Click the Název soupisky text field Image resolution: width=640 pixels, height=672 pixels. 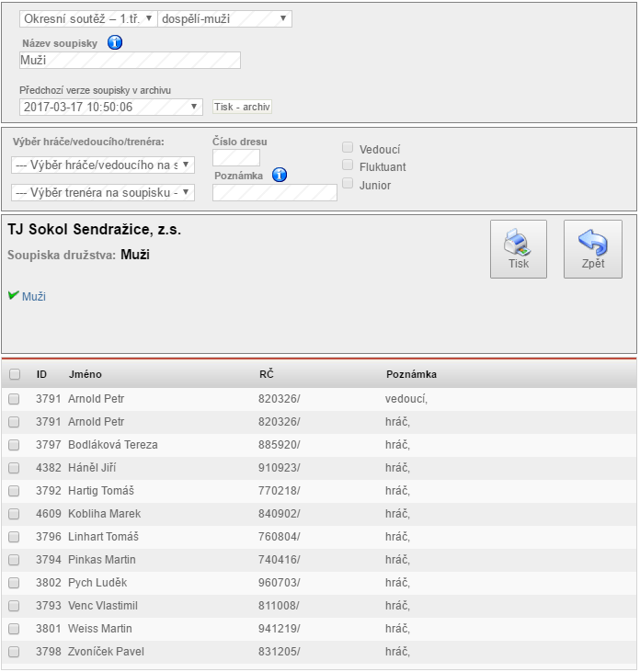(x=130, y=61)
